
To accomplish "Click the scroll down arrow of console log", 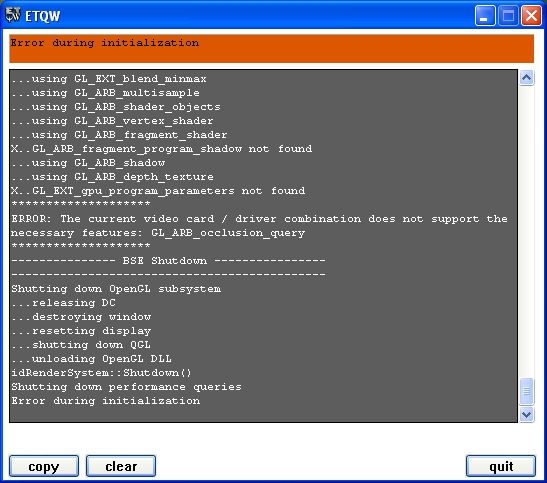I will click(x=526, y=415).
